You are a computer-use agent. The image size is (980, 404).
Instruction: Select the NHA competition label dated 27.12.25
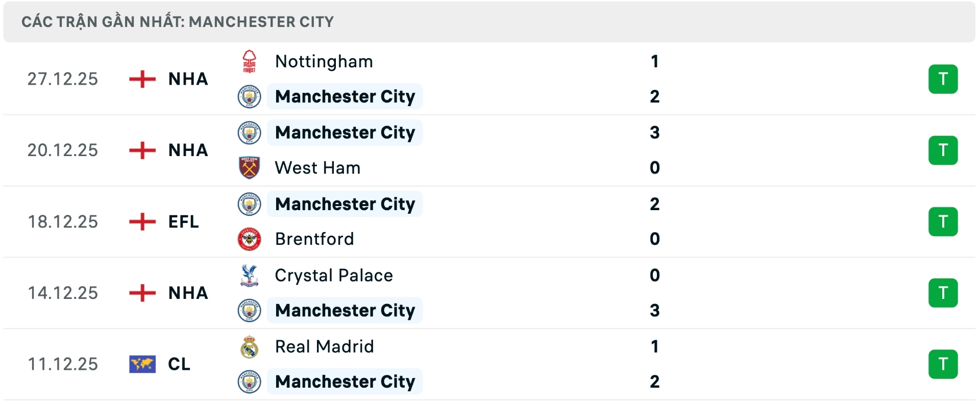click(x=187, y=79)
